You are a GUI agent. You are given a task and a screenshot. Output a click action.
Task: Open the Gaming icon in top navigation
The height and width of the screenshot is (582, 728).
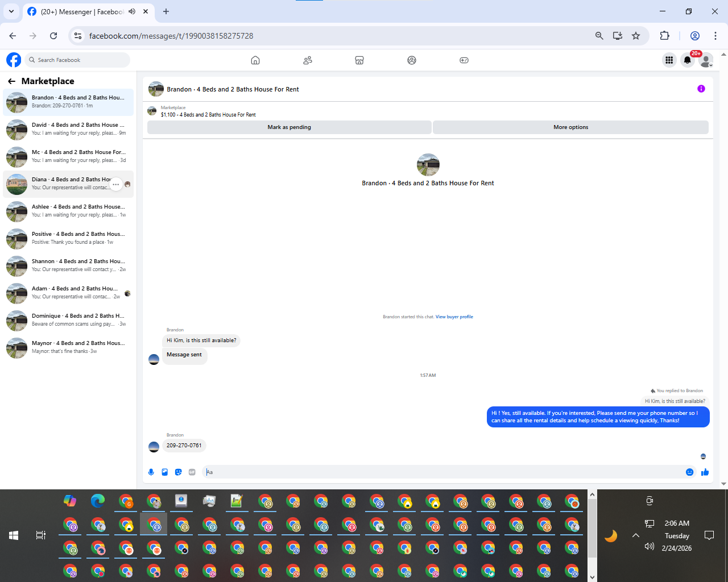click(464, 60)
